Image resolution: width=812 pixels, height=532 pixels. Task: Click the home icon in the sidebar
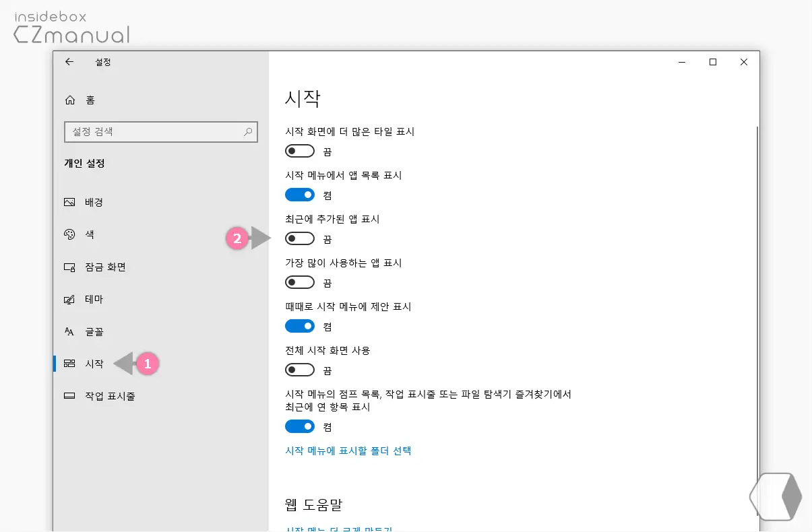point(70,100)
